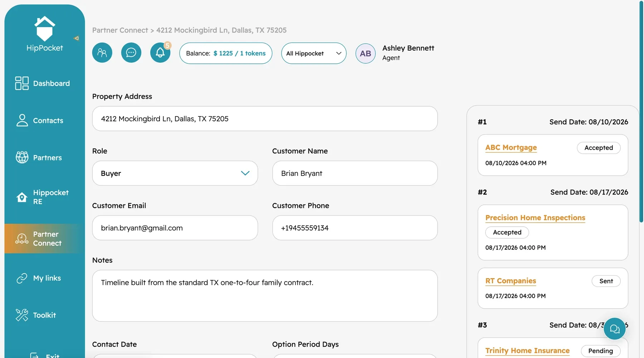Screen dimensions: 644x358
Task: Click the Contact Date label
Action: pos(114,344)
